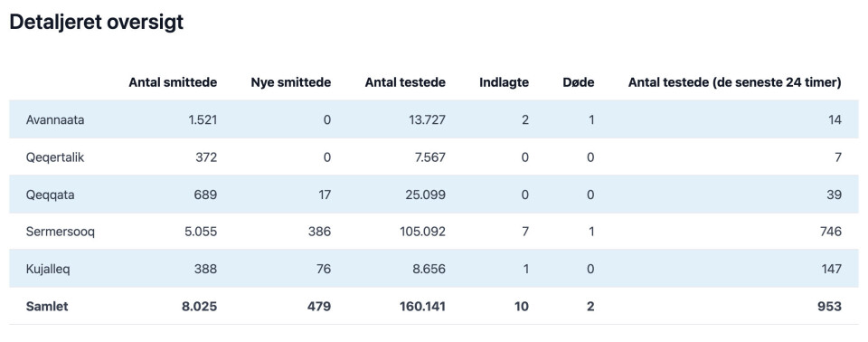Click the 'Antal testede' column header
Viewport: 868px width, 342px height.
click(405, 82)
